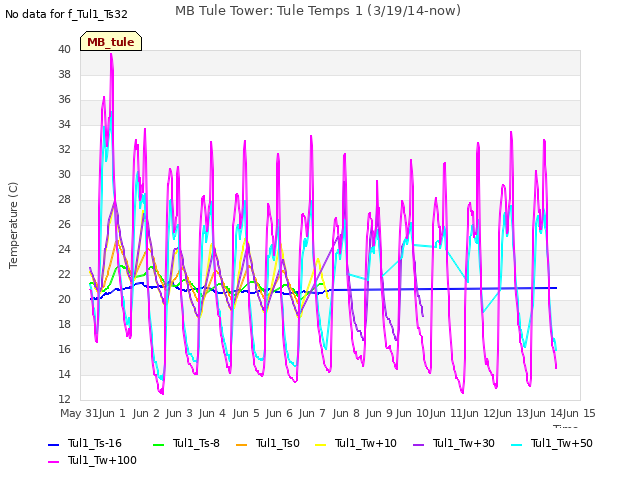The image size is (640, 480).
Task: Click the green Tul1_Ts-8 legend swatch
Action: tap(158, 444)
